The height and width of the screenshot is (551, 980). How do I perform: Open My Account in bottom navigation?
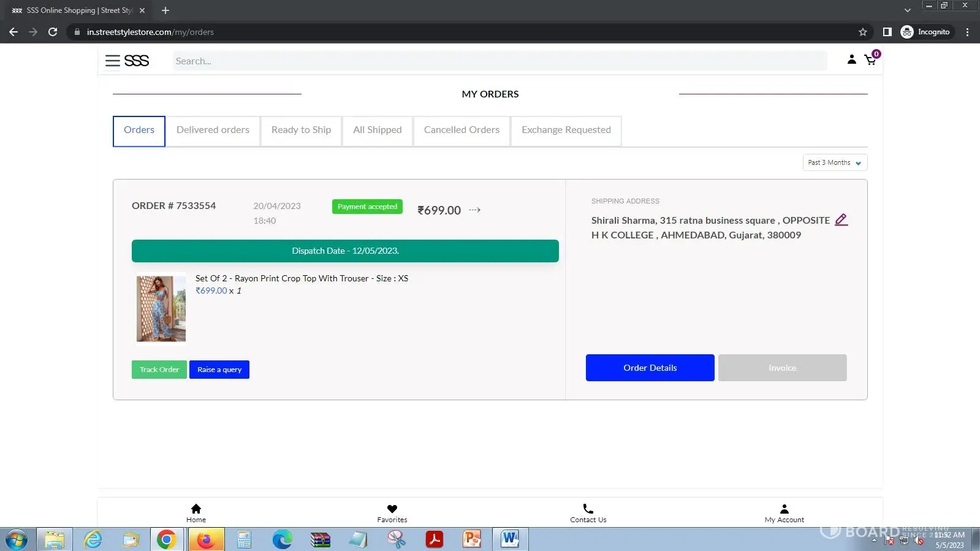[x=784, y=513]
